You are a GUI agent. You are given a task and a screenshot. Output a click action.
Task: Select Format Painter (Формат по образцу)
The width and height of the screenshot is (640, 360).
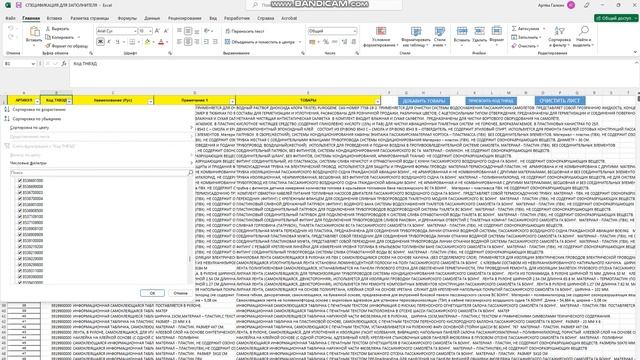(66, 46)
